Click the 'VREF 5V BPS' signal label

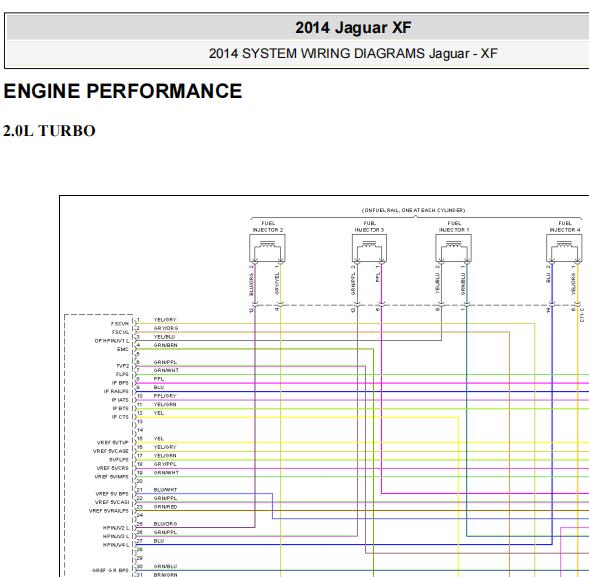pyautogui.click(x=112, y=494)
